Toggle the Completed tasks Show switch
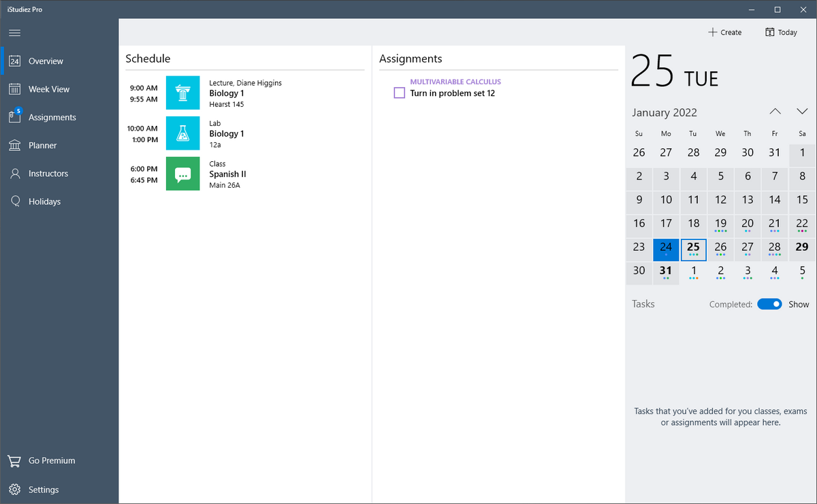 point(769,305)
